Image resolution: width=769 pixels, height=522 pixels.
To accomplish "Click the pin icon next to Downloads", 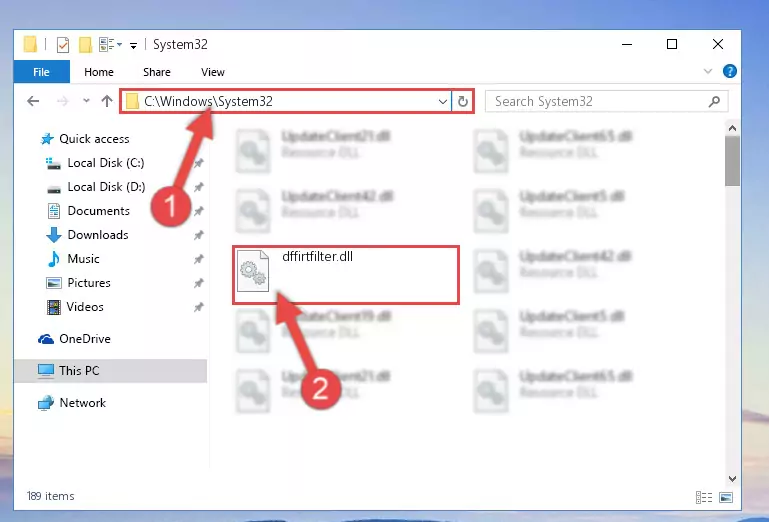I will click(x=199, y=235).
